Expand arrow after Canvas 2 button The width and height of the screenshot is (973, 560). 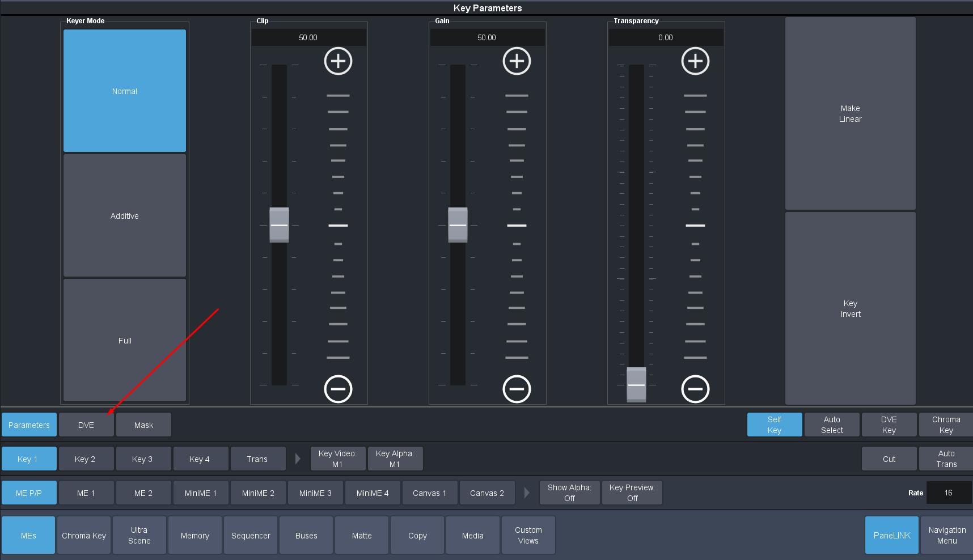pyautogui.click(x=527, y=493)
